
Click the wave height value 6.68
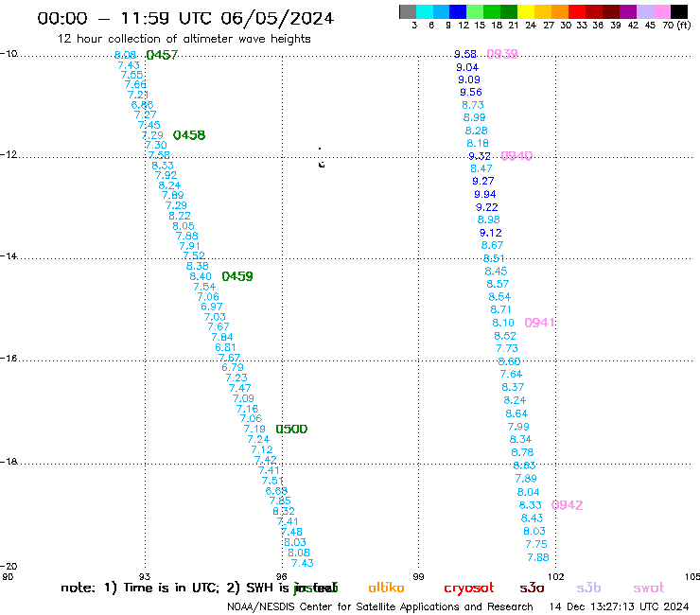tap(276, 491)
